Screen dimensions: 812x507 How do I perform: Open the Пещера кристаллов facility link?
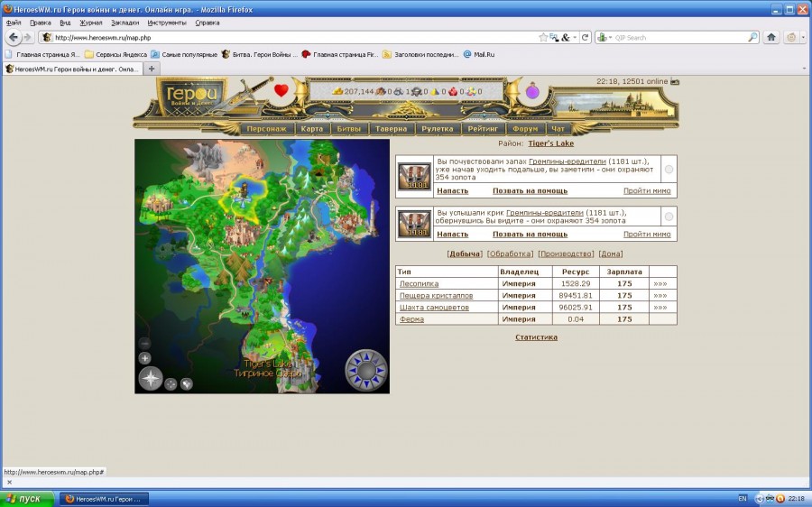point(436,296)
